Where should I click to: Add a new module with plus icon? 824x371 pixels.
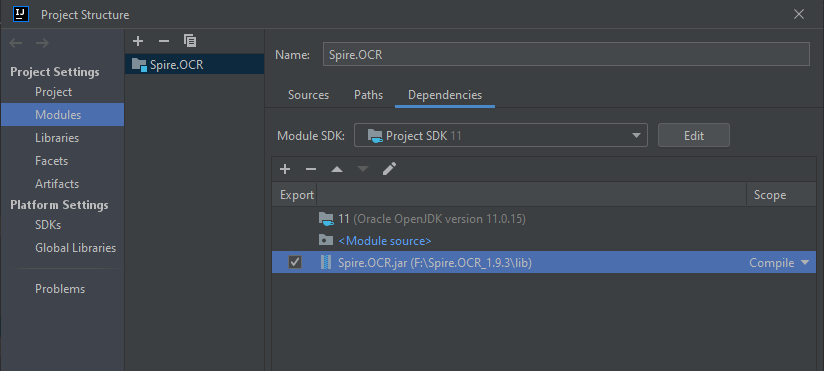(138, 40)
